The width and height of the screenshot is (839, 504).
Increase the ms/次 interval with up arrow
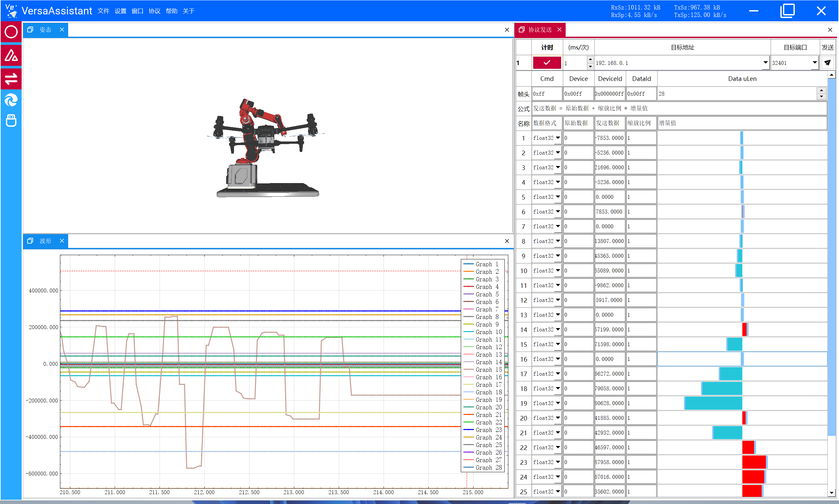590,59
